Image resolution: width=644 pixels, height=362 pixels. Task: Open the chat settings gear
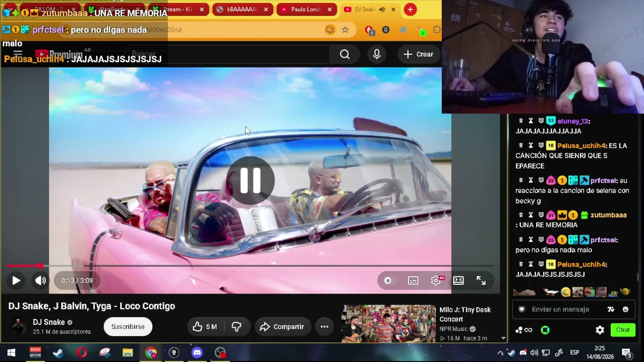(600, 330)
